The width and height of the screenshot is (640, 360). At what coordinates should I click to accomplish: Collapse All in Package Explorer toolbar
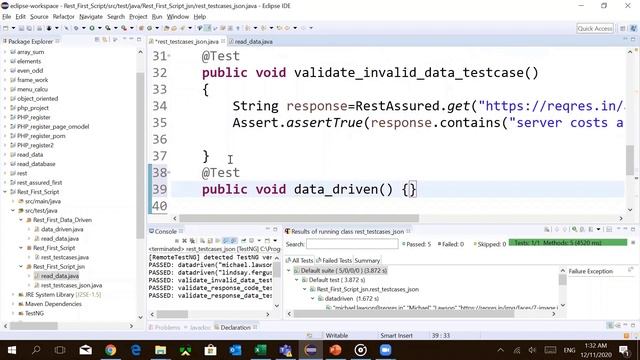coord(97,40)
